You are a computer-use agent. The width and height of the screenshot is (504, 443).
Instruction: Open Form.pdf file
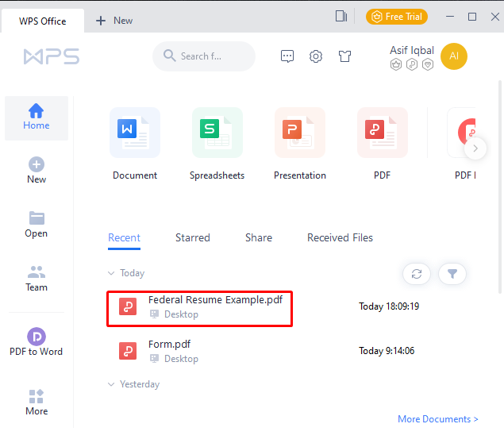pyautogui.click(x=169, y=345)
